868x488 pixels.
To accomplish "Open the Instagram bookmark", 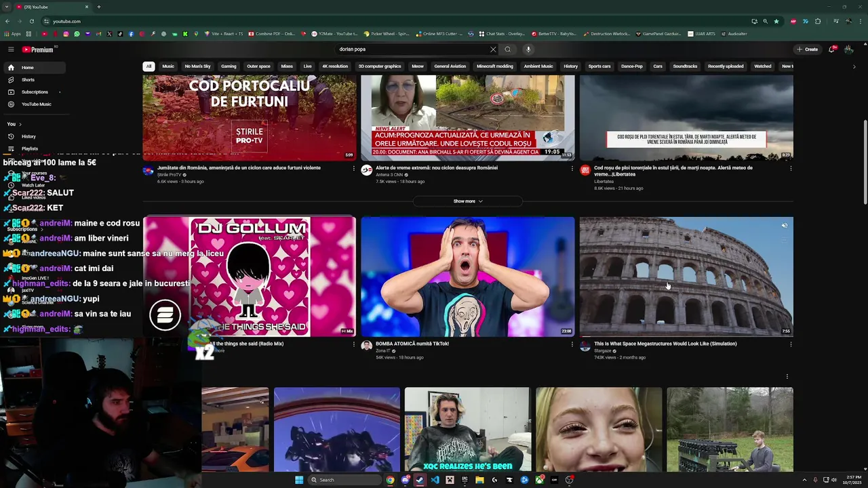I will pyautogui.click(x=66, y=34).
